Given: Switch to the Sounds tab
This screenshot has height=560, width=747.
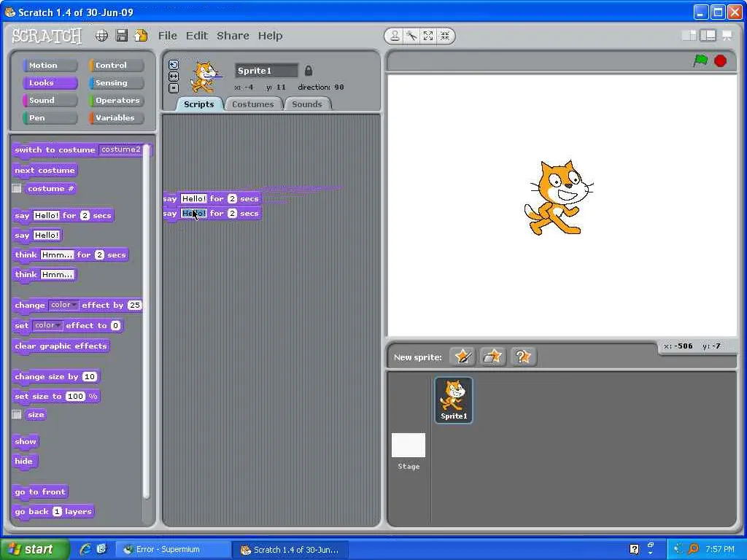Looking at the screenshot, I should [x=307, y=104].
